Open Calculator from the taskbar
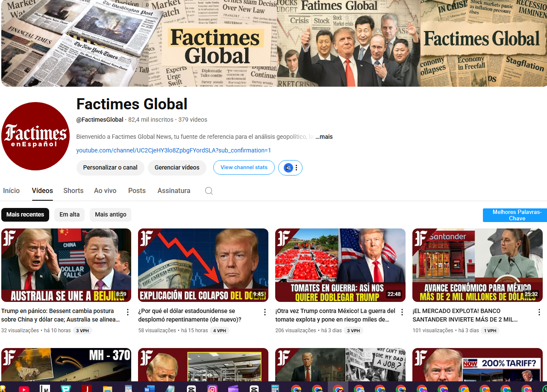The image size is (547, 392). tap(275, 389)
